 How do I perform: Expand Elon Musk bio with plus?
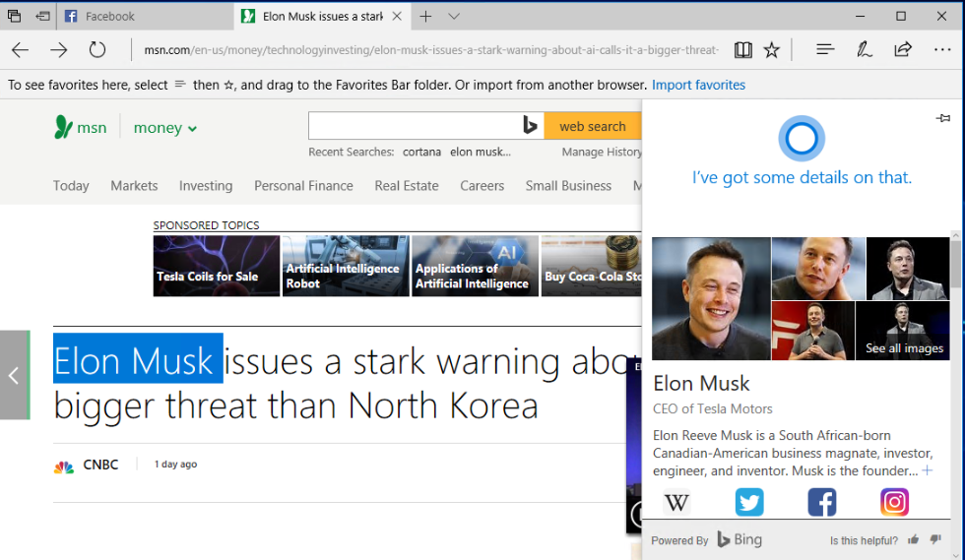tap(928, 470)
